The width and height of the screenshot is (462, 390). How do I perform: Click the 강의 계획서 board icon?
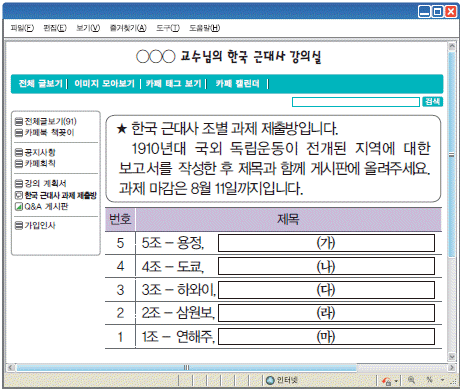[19, 184]
